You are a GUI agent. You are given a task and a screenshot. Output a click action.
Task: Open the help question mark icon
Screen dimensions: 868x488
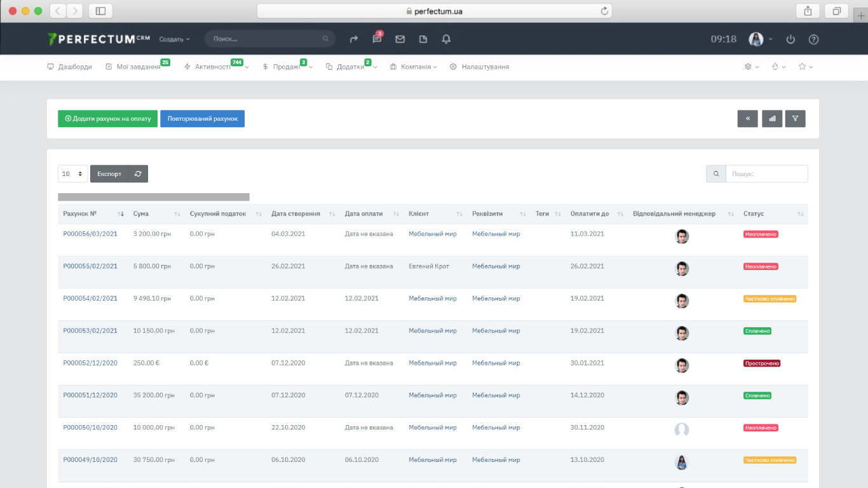coord(813,39)
